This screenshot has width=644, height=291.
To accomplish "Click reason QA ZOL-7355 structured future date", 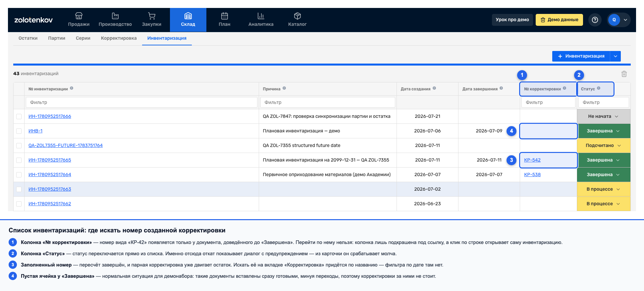I will (301, 145).
